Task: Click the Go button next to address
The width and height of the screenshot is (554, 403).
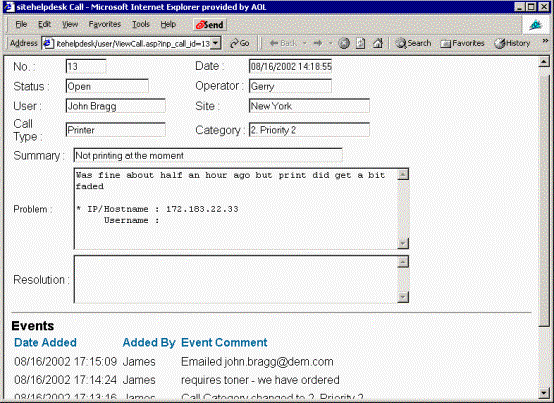Action: pos(240,43)
